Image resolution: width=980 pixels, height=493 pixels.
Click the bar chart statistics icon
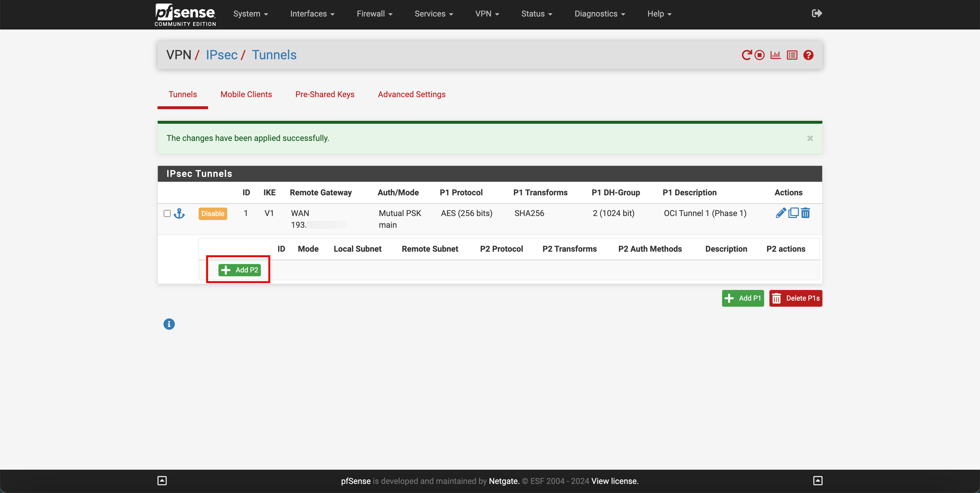coord(776,55)
